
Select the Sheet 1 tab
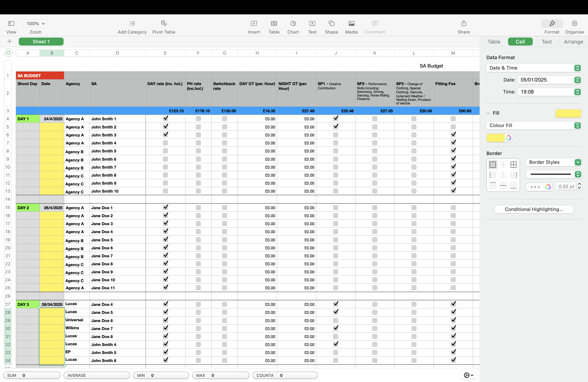[x=41, y=42]
